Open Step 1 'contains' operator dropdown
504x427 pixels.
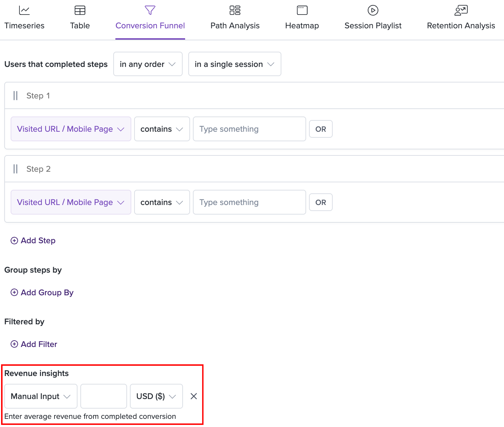click(x=162, y=129)
